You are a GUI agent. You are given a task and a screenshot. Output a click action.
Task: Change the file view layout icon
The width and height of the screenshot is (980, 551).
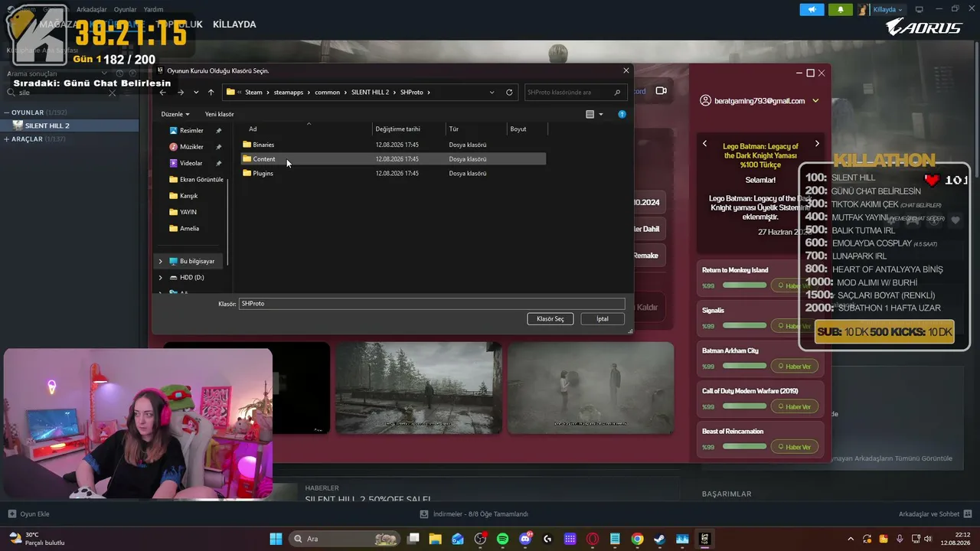590,114
